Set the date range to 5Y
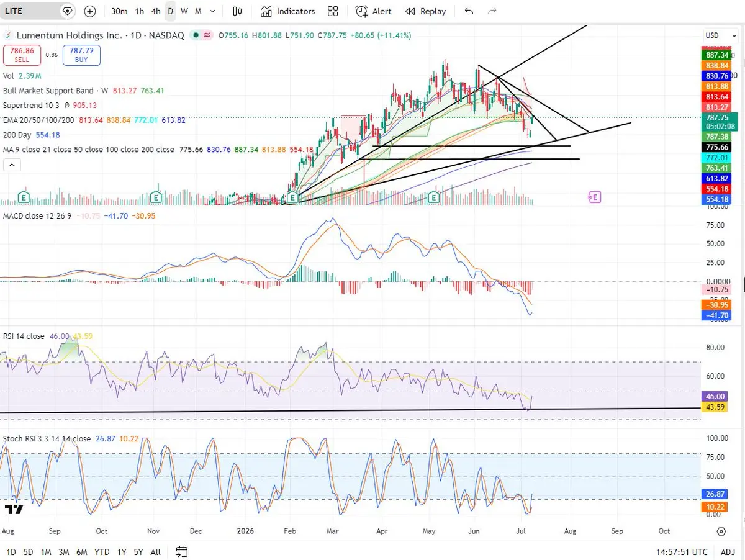This screenshot has height=560, width=745. click(x=138, y=552)
